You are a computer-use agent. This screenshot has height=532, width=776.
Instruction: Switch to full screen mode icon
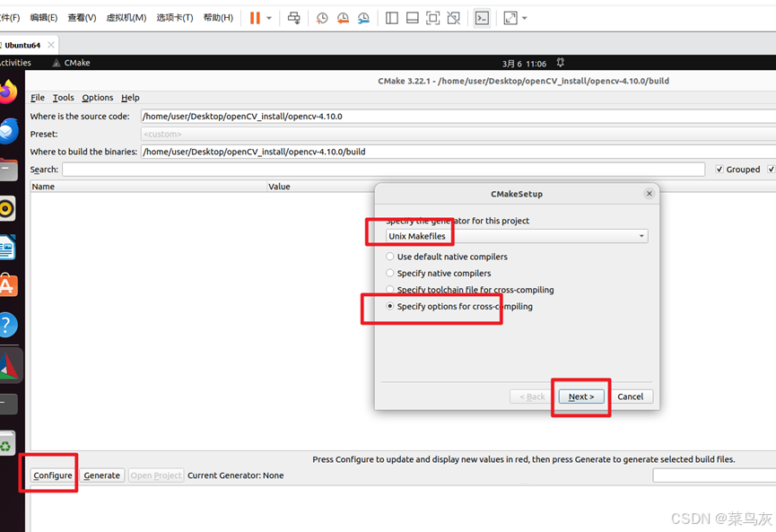432,18
